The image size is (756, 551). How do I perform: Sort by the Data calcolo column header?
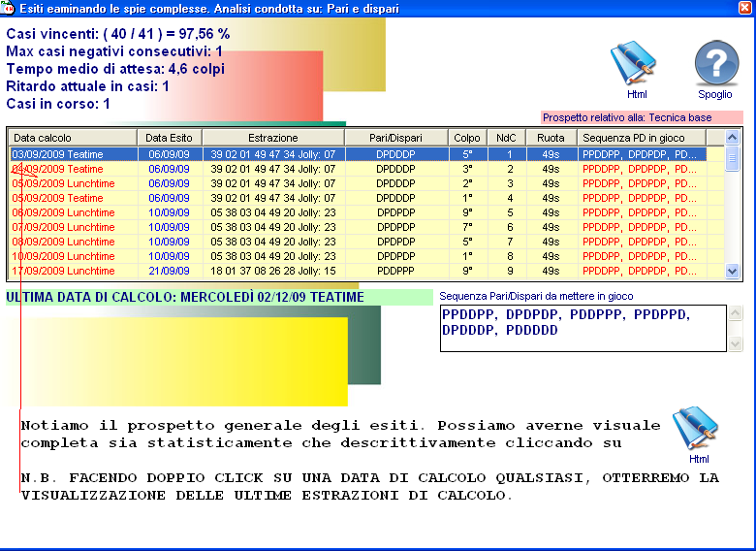pos(74,138)
